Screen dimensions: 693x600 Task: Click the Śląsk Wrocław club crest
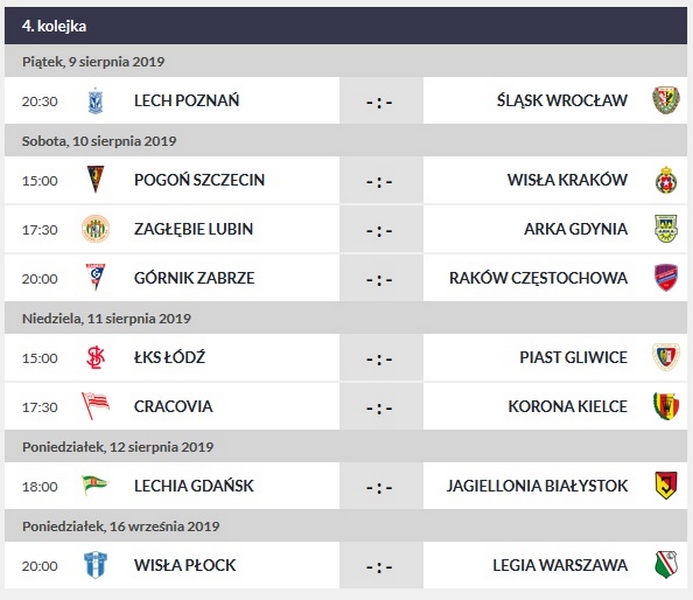point(665,100)
